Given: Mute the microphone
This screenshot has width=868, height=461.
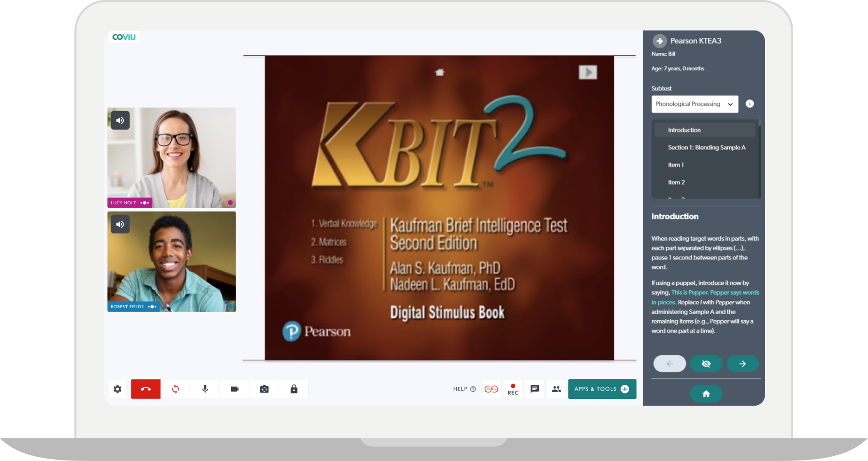Looking at the screenshot, I should click(205, 389).
